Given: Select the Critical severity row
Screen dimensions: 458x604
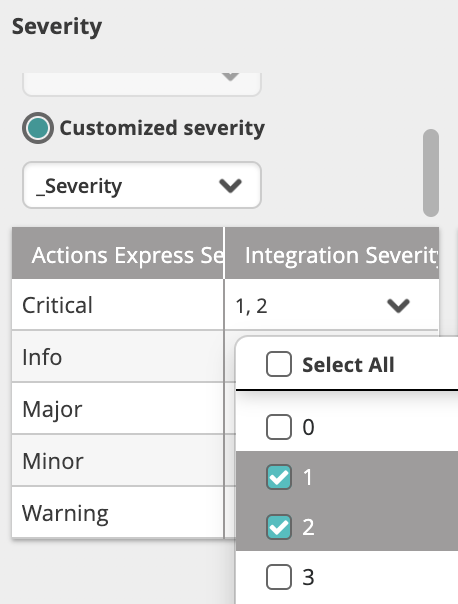Looking at the screenshot, I should tap(117, 305).
